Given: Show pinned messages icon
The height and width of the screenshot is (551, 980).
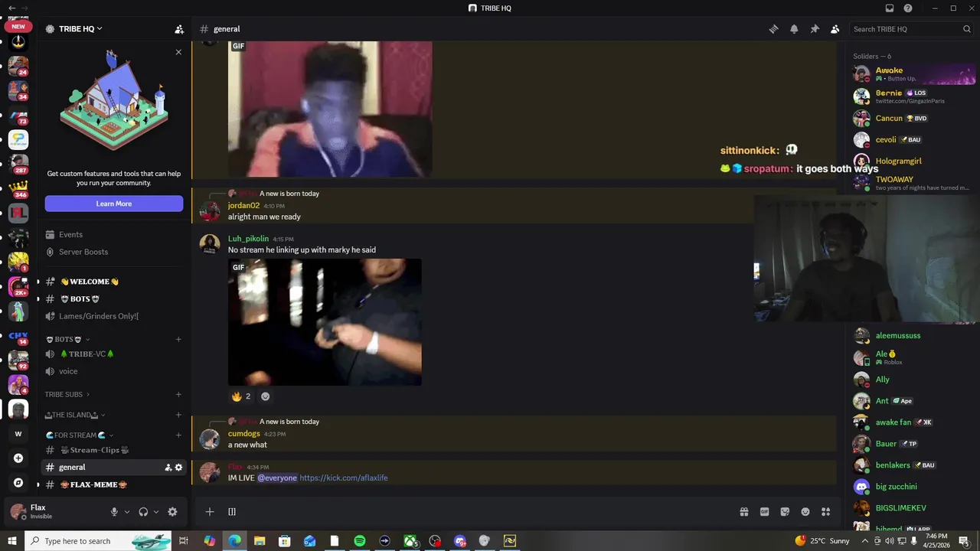Looking at the screenshot, I should [815, 29].
